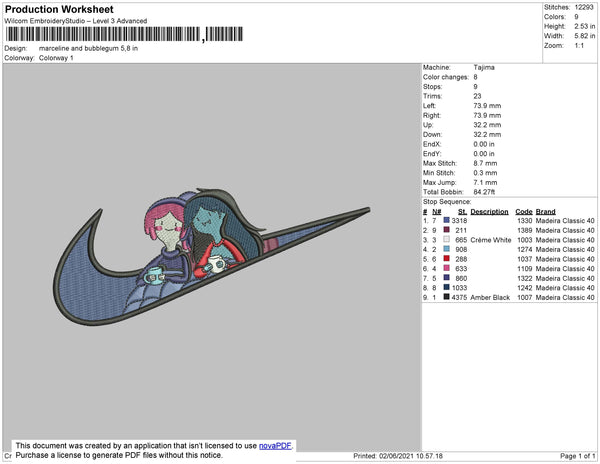This screenshot has width=600, height=464.
Task: Click the stop 2 maroon swatch, code 1389
Action: click(x=446, y=230)
